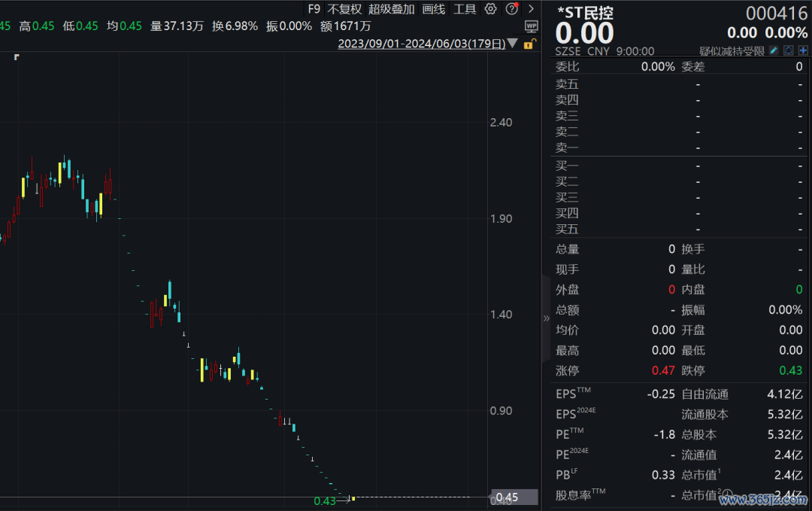Screen dimensions: 812x511
Task: Click the price alert bell icon
Action: click(789, 50)
